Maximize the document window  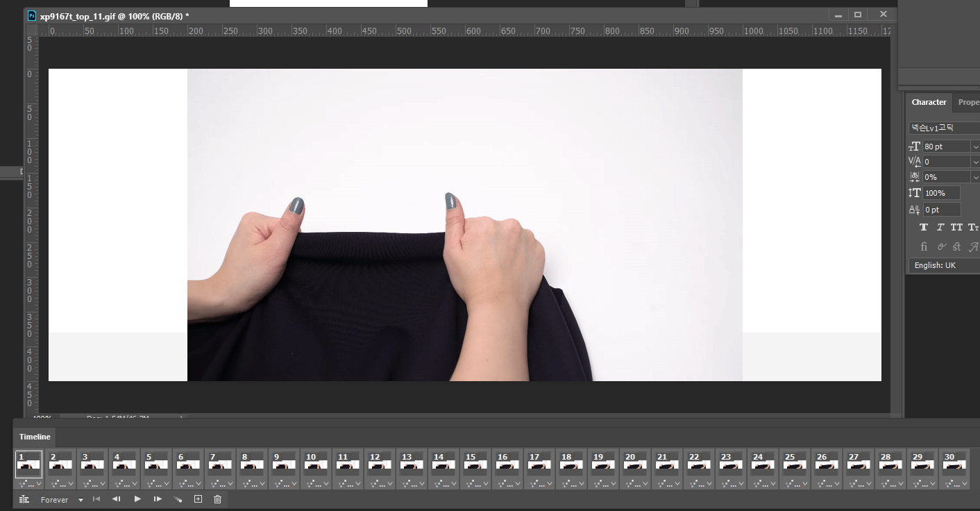pos(858,15)
